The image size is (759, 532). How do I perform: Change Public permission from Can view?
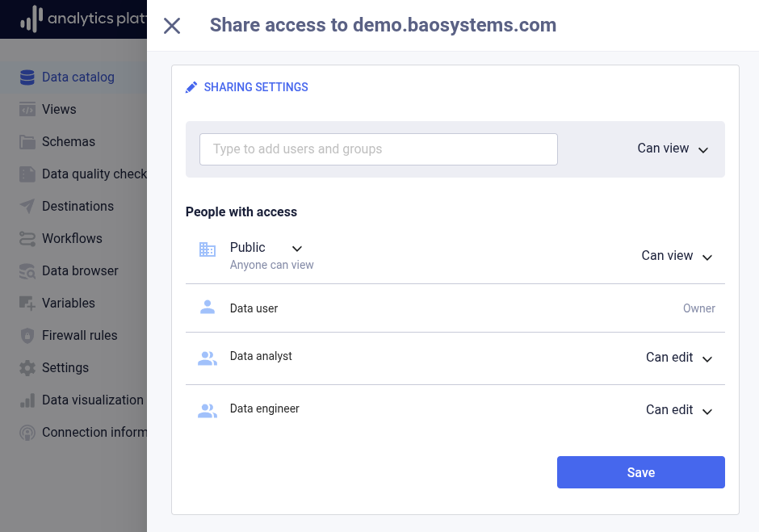click(x=677, y=257)
